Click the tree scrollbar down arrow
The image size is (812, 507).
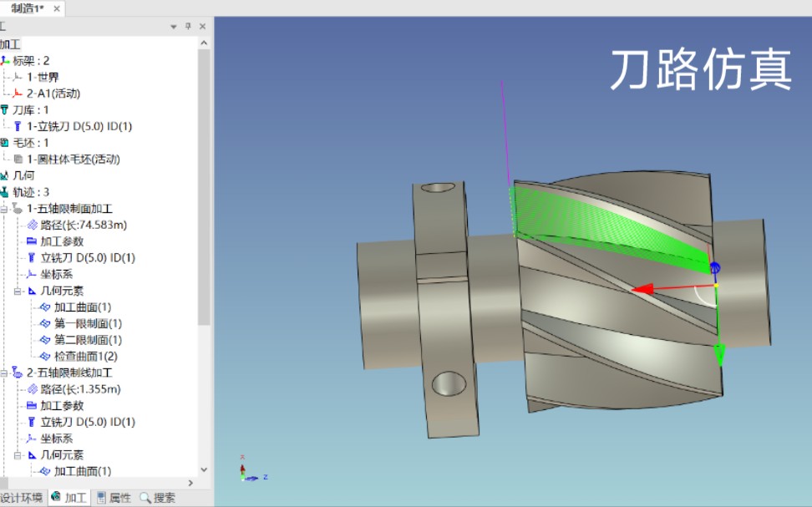(204, 469)
